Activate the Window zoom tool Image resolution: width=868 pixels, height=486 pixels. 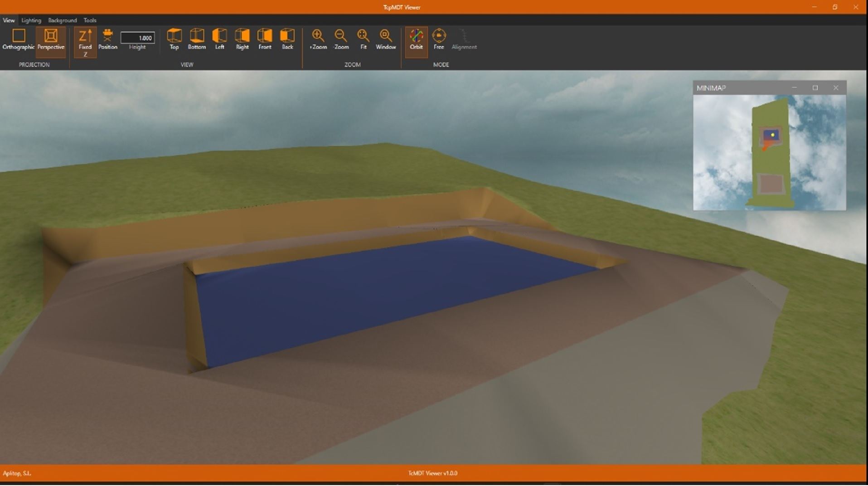[x=386, y=39]
